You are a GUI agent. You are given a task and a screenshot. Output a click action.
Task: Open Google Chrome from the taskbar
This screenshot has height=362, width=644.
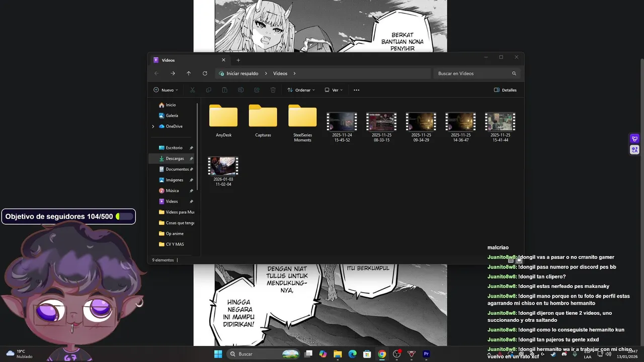(382, 354)
